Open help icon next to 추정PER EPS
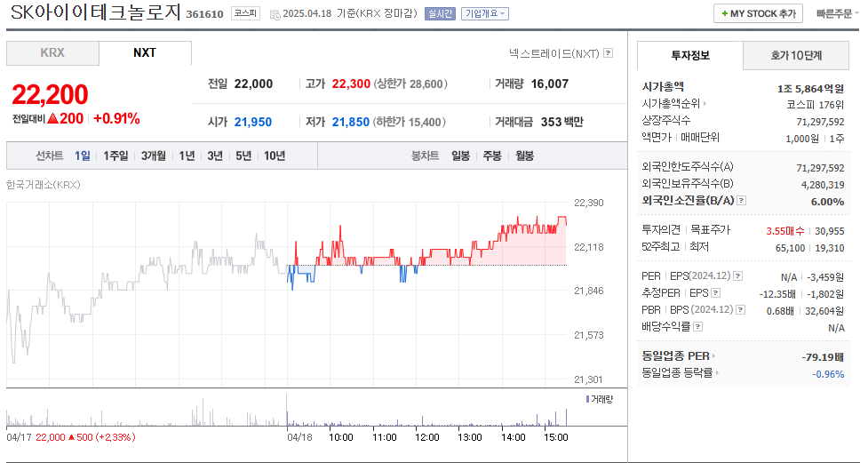Screen dimensions: 868x463 (716, 293)
